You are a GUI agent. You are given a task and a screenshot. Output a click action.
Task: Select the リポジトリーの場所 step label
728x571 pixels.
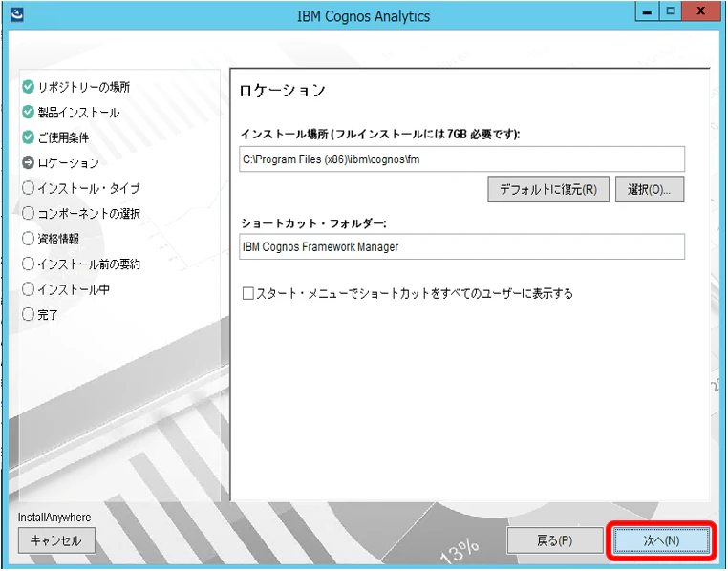84,87
